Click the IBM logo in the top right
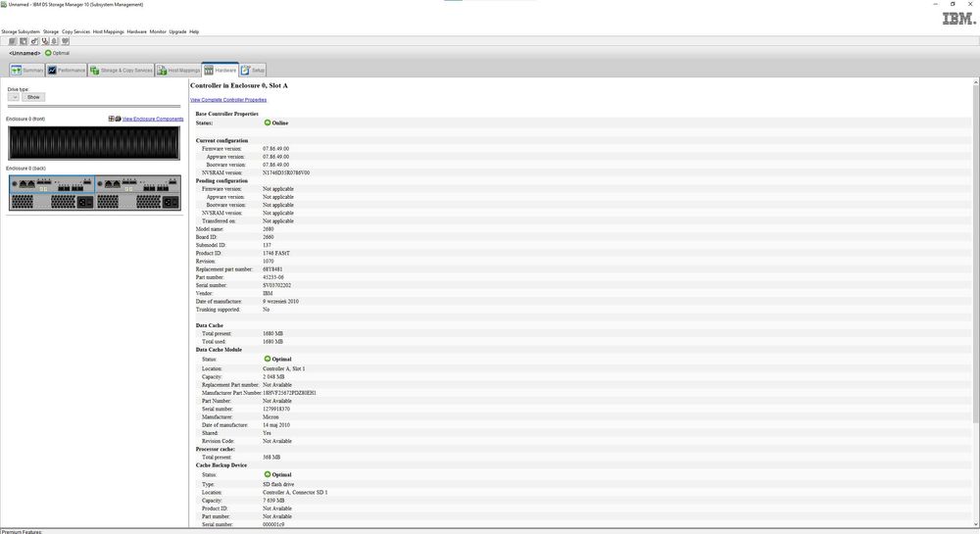The image size is (980, 534). tap(958, 19)
